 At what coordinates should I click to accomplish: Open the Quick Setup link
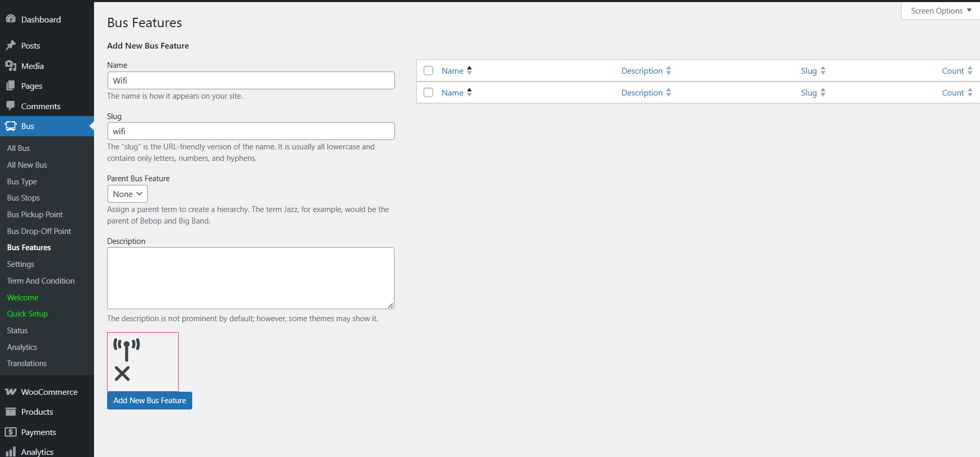27,314
